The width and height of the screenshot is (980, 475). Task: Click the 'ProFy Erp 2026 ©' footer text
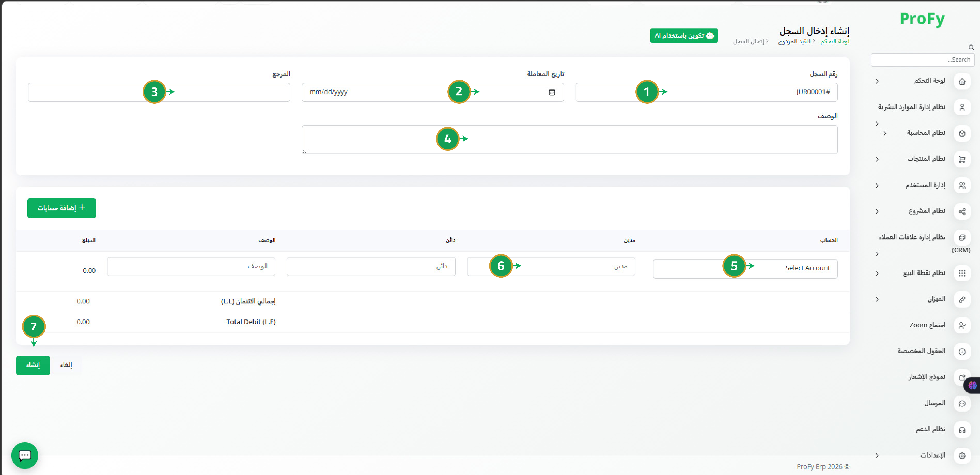(823, 467)
